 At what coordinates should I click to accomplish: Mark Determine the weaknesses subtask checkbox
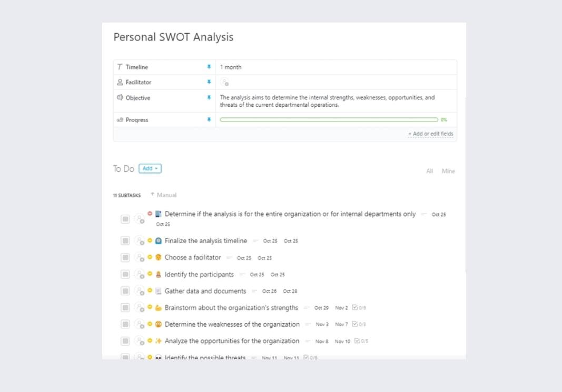(125, 324)
